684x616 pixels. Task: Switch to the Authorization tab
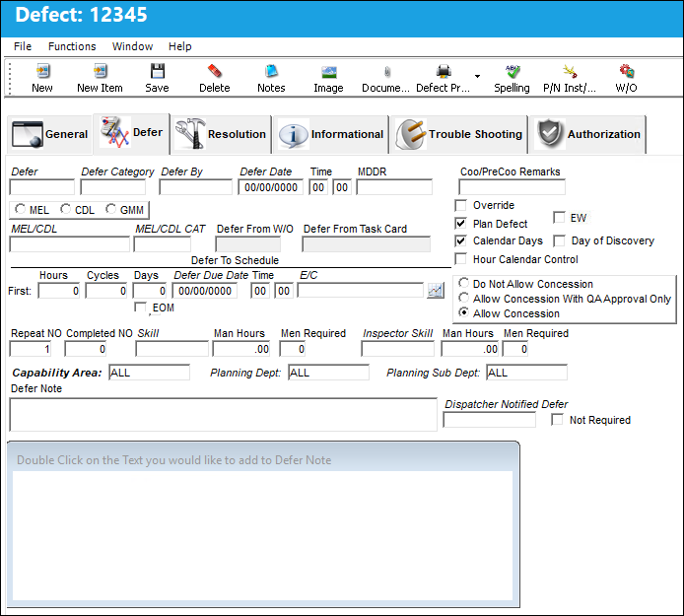point(587,134)
